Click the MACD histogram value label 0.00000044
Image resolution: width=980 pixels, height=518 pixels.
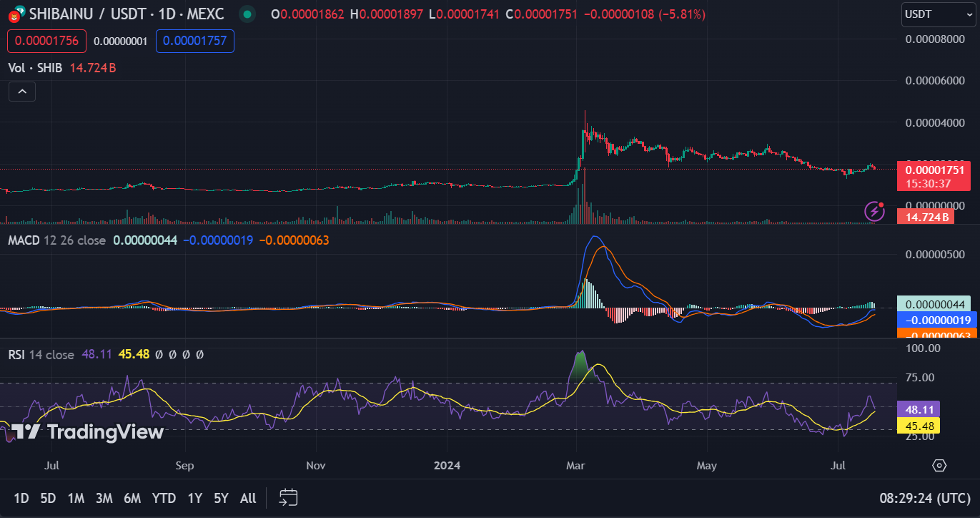coord(934,304)
